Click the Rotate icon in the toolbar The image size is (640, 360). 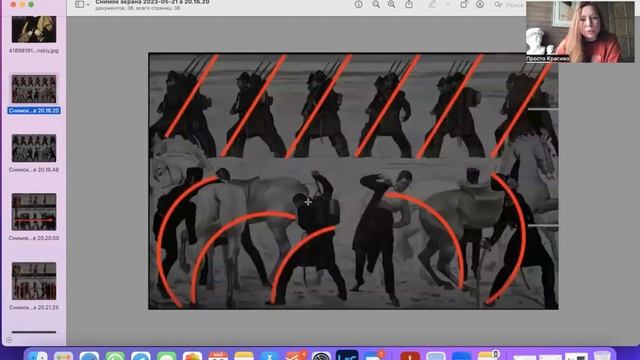[464, 4]
